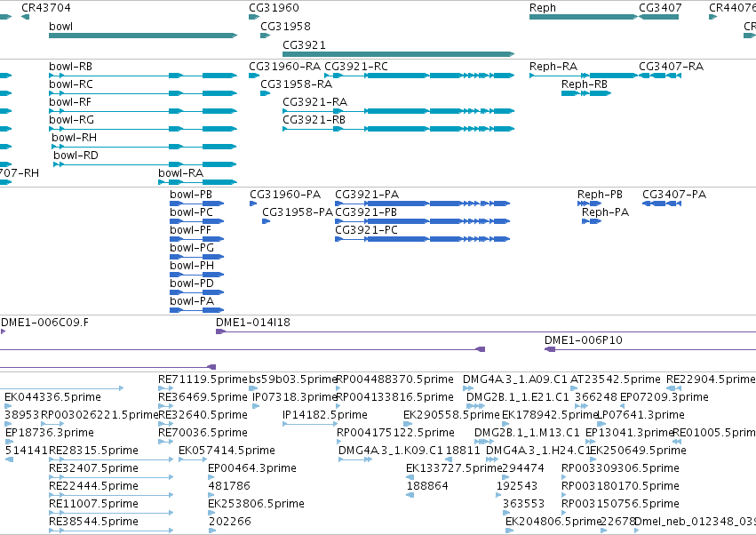The width and height of the screenshot is (756, 535).
Task: Click the EK057414.5prime EST label
Action: tap(227, 451)
